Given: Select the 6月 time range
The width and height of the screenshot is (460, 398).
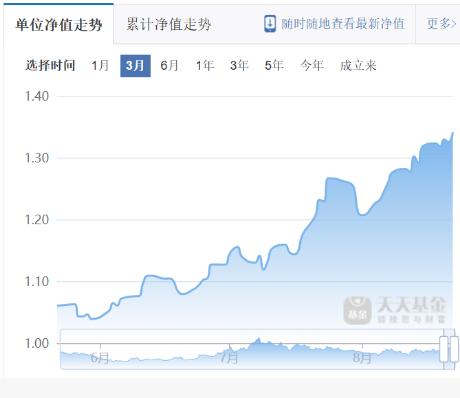Looking at the screenshot, I should (x=169, y=65).
